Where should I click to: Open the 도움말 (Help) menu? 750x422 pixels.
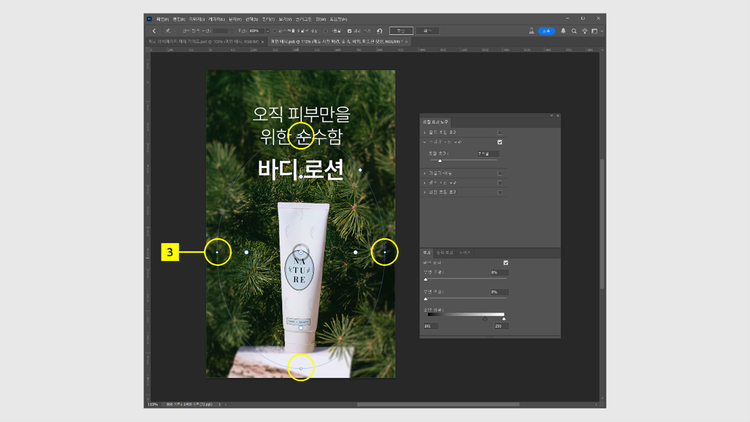[x=338, y=20]
